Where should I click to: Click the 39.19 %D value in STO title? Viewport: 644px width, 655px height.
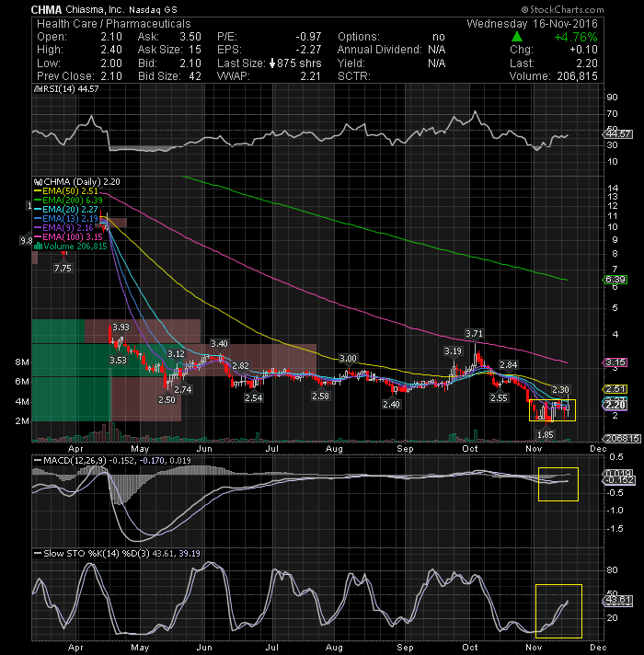pos(190,554)
